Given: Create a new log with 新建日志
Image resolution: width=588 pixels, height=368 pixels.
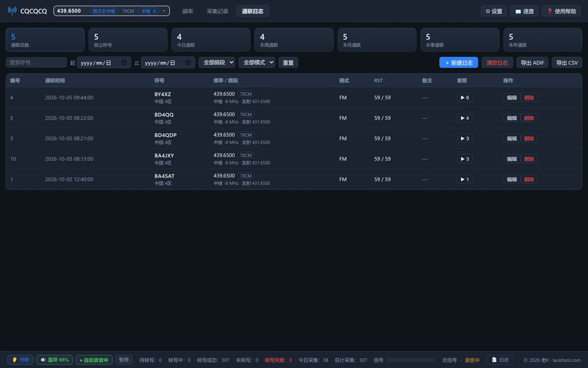Looking at the screenshot, I should click(x=459, y=63).
